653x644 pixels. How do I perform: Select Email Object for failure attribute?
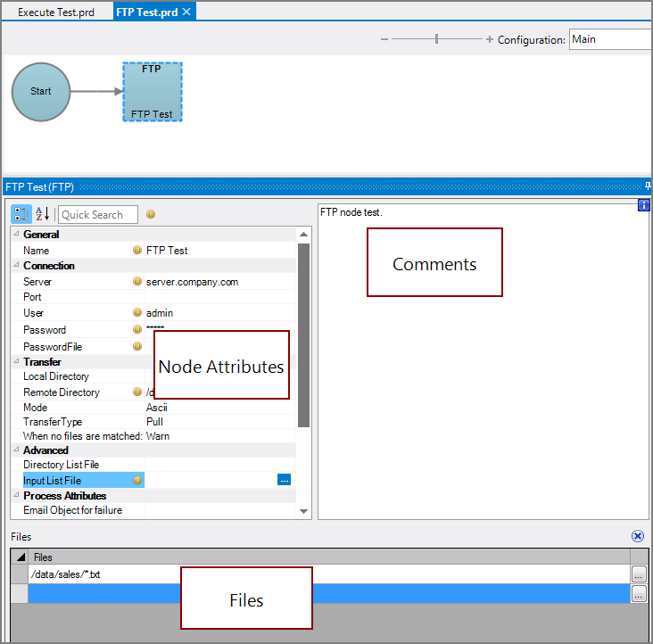click(x=73, y=510)
